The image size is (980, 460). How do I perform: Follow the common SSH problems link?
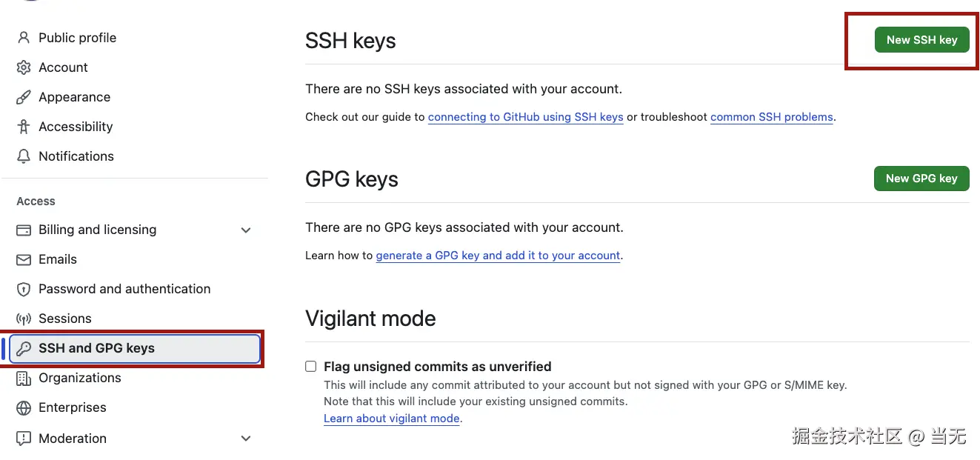tap(771, 116)
